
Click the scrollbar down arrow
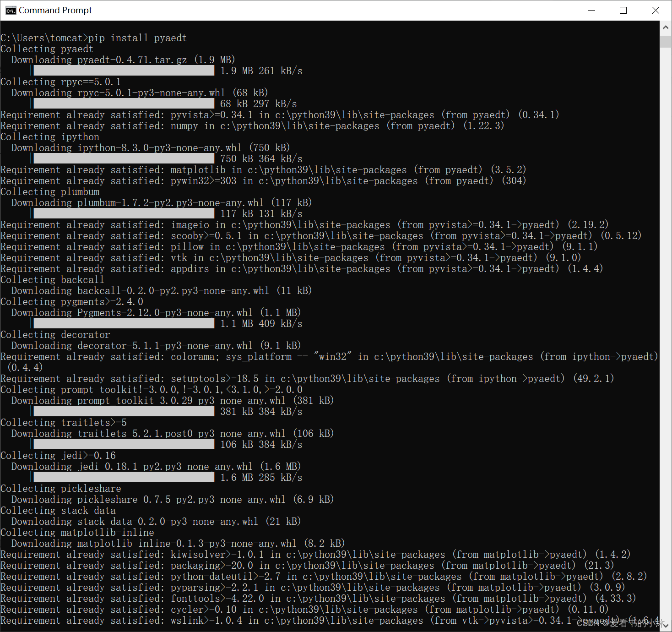(666, 625)
